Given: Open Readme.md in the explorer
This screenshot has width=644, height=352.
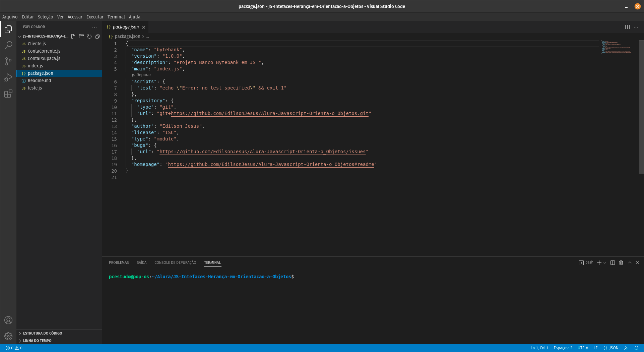Looking at the screenshot, I should (60, 81).
